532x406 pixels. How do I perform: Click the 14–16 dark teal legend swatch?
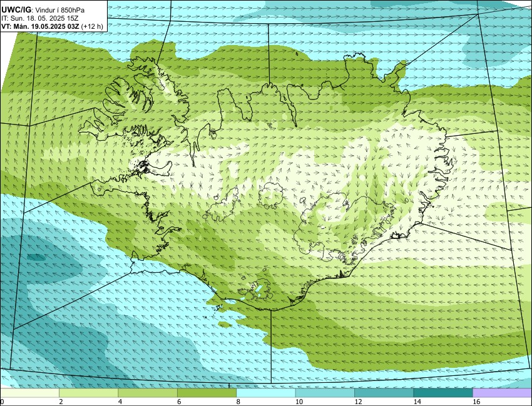[x=443, y=393]
